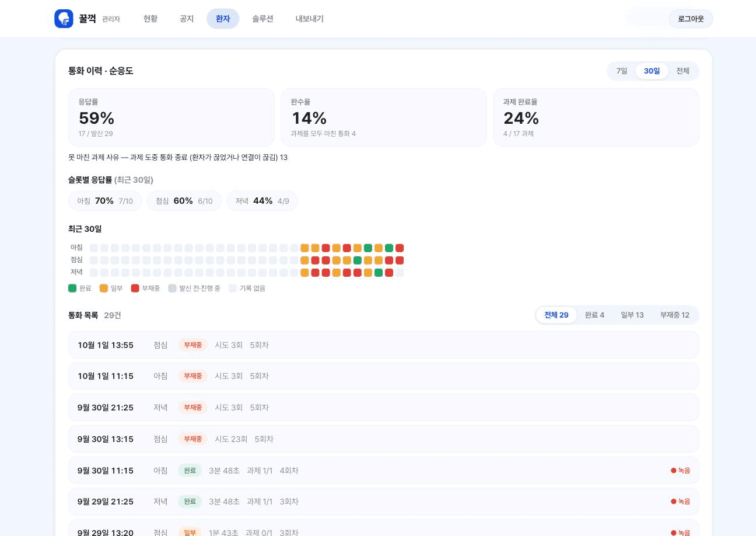Viewport: 756px width, 536px height.
Task: Click the 부재중 badge on the 10월 1일 13:55 call
Action: pos(193,345)
